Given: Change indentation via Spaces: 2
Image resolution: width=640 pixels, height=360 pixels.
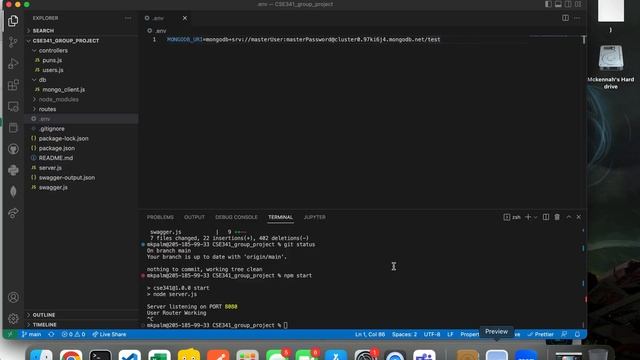Looking at the screenshot, I should (x=404, y=334).
